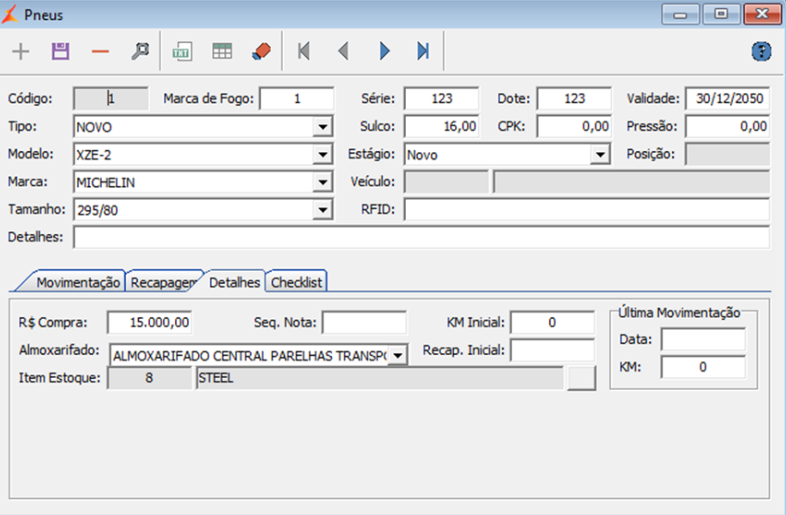Screen dimensions: 786x515
Task: Click the add new record plus icon
Action: [x=20, y=51]
